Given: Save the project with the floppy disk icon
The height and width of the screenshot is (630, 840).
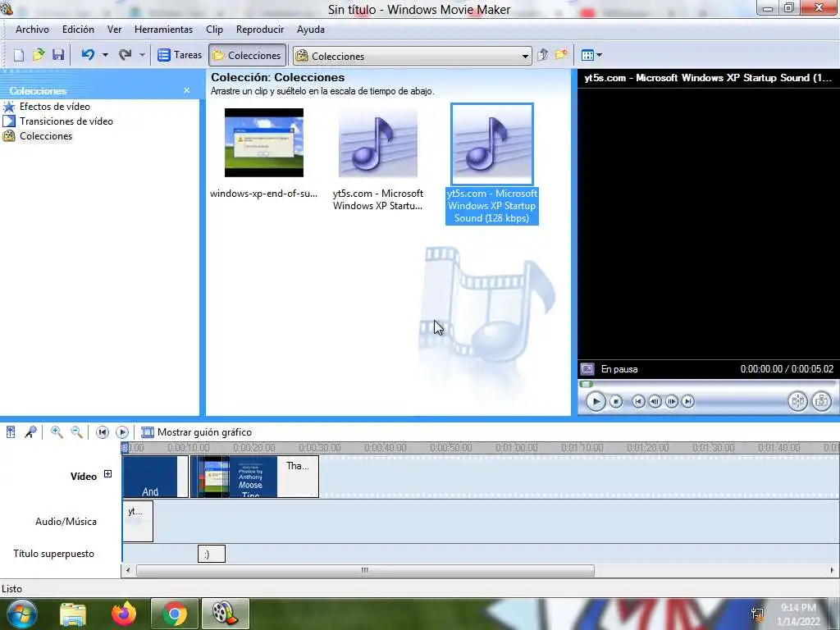Looking at the screenshot, I should point(58,55).
